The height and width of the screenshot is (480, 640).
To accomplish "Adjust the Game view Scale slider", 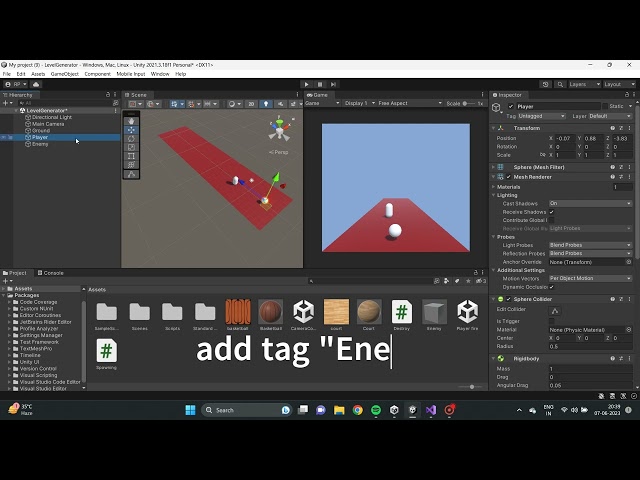I will 465,103.
